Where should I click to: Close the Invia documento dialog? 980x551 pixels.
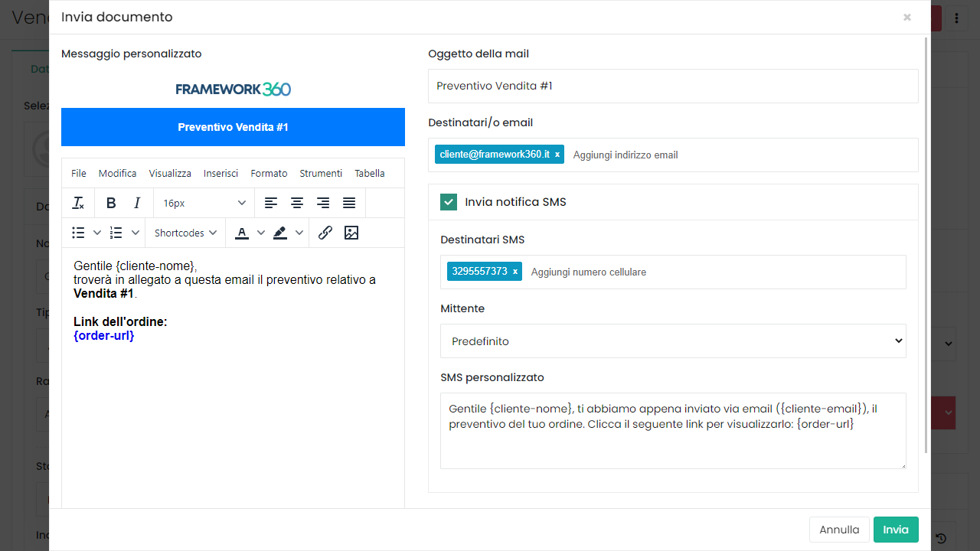coord(907,17)
